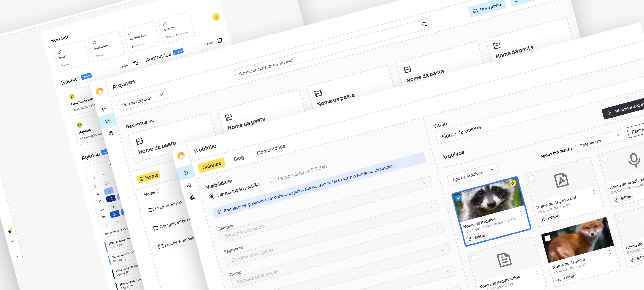The image size is (644, 290).
Task: Click Editar on the raccoon file card
Action: coord(477,237)
